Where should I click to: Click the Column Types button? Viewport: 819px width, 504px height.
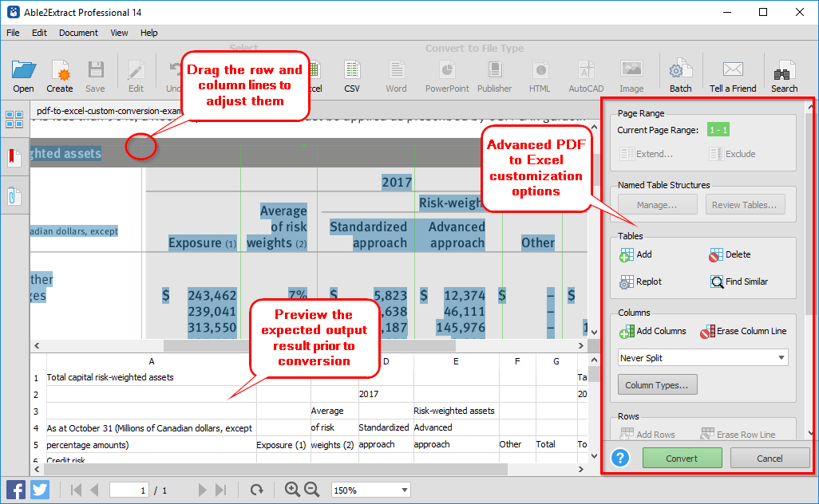[657, 385]
